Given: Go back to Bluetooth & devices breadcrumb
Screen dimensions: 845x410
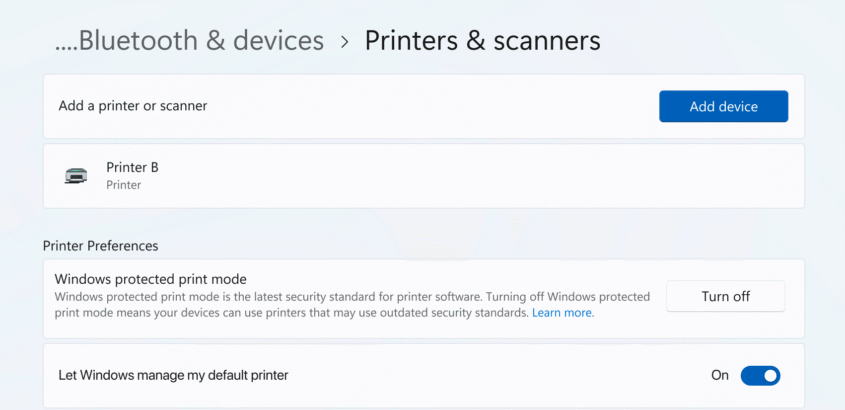Looking at the screenshot, I should coord(201,41).
